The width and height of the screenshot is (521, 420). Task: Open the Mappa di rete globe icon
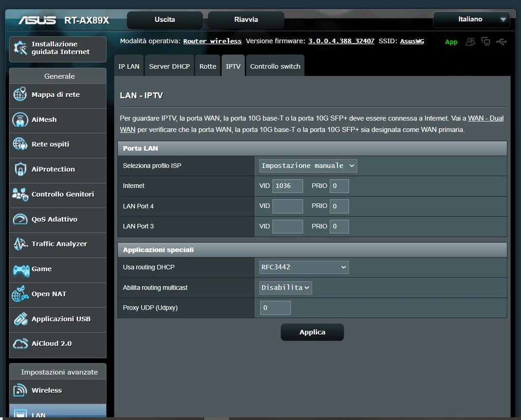(20, 95)
